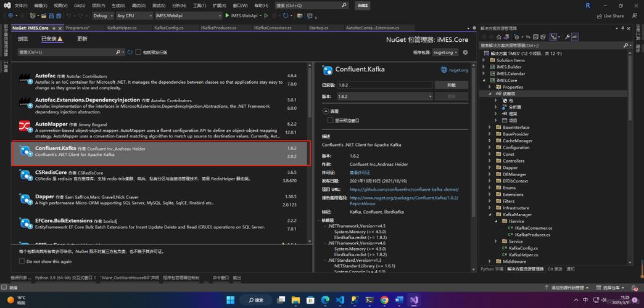Viewport: 644px width, 308px height.
Task: Open the view license link
Action: [x=360, y=172]
